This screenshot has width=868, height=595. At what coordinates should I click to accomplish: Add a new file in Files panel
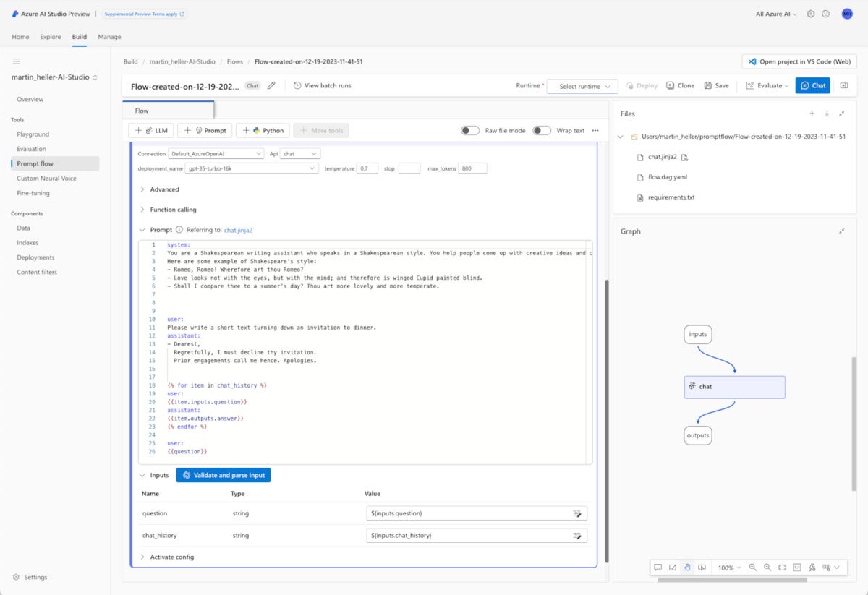pyautogui.click(x=812, y=114)
